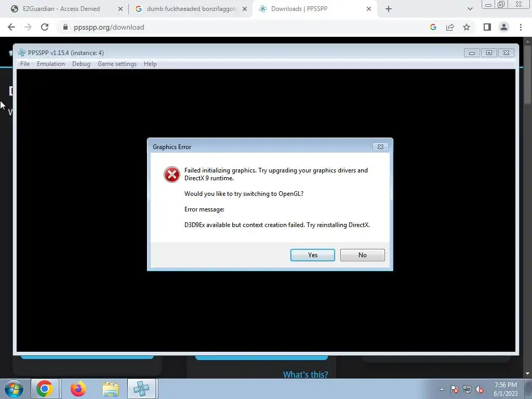Open the Help menu in PPSSPP

150,64
